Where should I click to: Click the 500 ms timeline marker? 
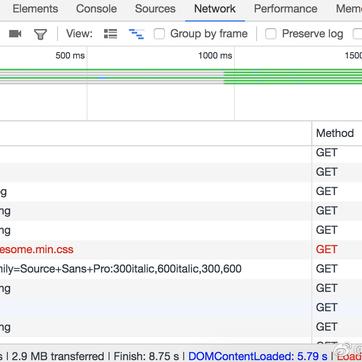[70, 55]
